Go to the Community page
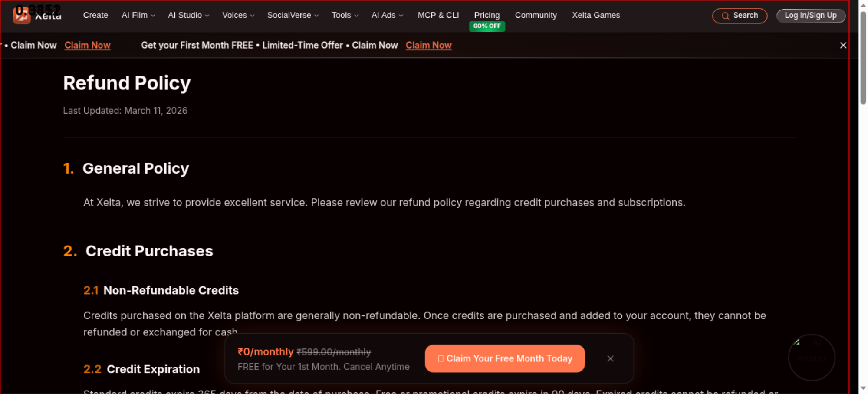 536,15
